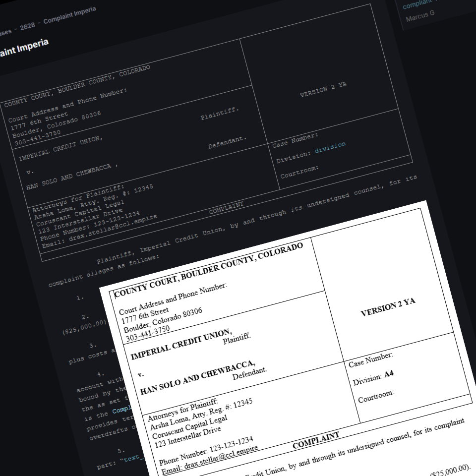Click 'Division: A4' in white preview
476x476 pixels.
[373, 378]
